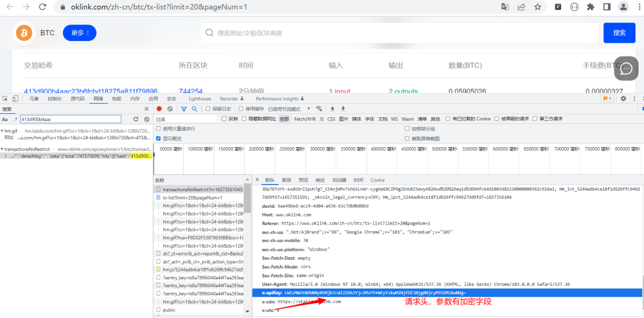
Task: Uncheck the 显示概览 checkbox
Action: click(159, 139)
